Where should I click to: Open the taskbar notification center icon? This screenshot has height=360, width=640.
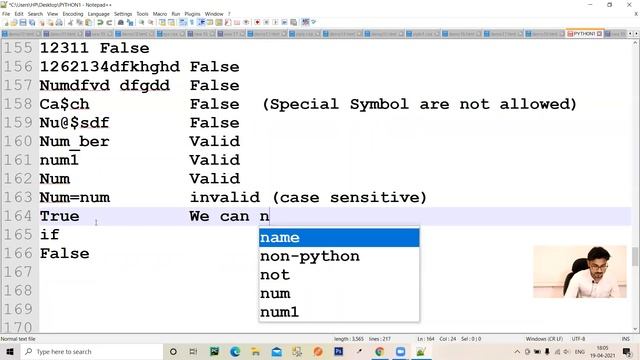[627, 351]
